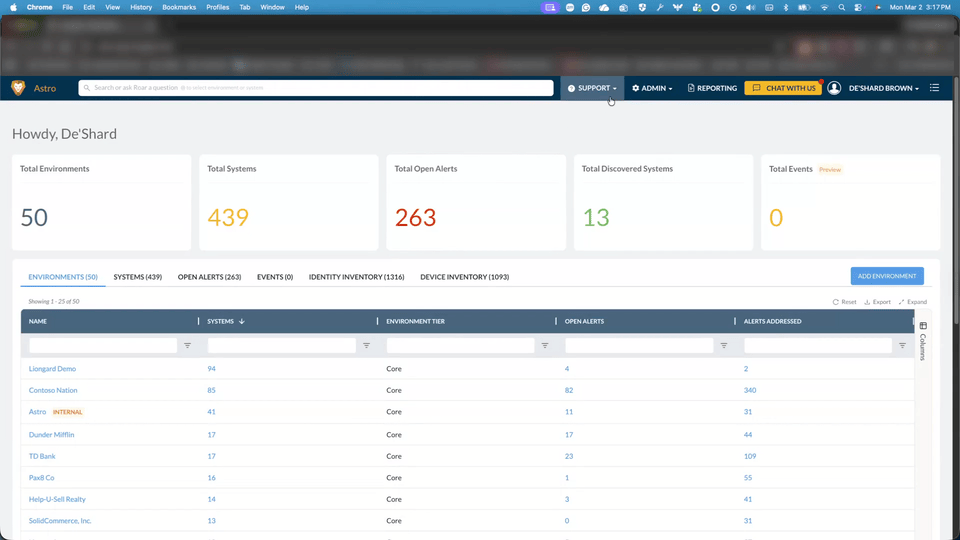The width and height of the screenshot is (960, 540).
Task: Click the Chat With Us button
Action: (783, 88)
